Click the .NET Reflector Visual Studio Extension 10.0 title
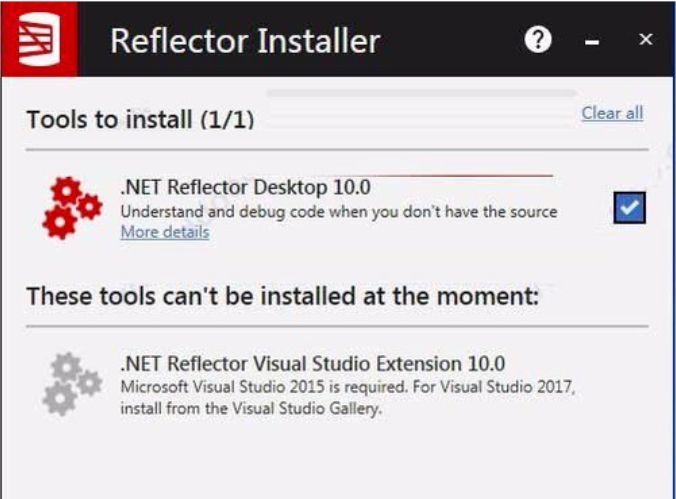Image resolution: width=676 pixels, height=499 pixels. pyautogui.click(x=313, y=364)
